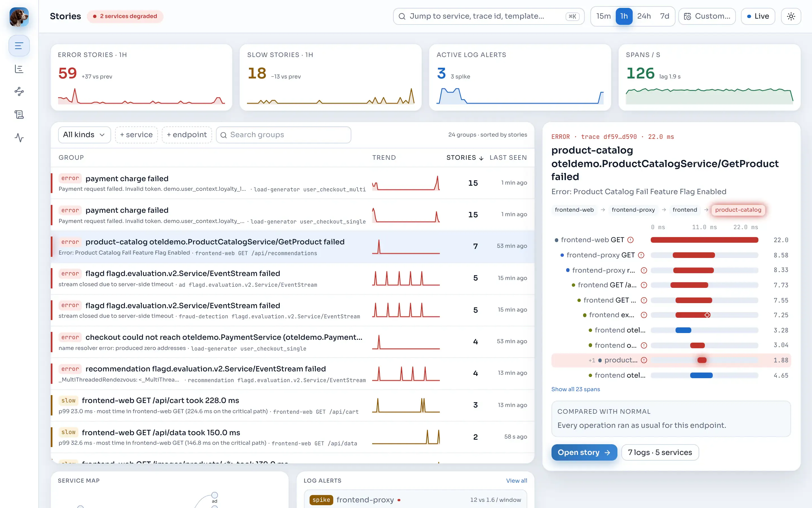Open the trace flow icon in sidebar
The height and width of the screenshot is (508, 812).
(x=19, y=91)
